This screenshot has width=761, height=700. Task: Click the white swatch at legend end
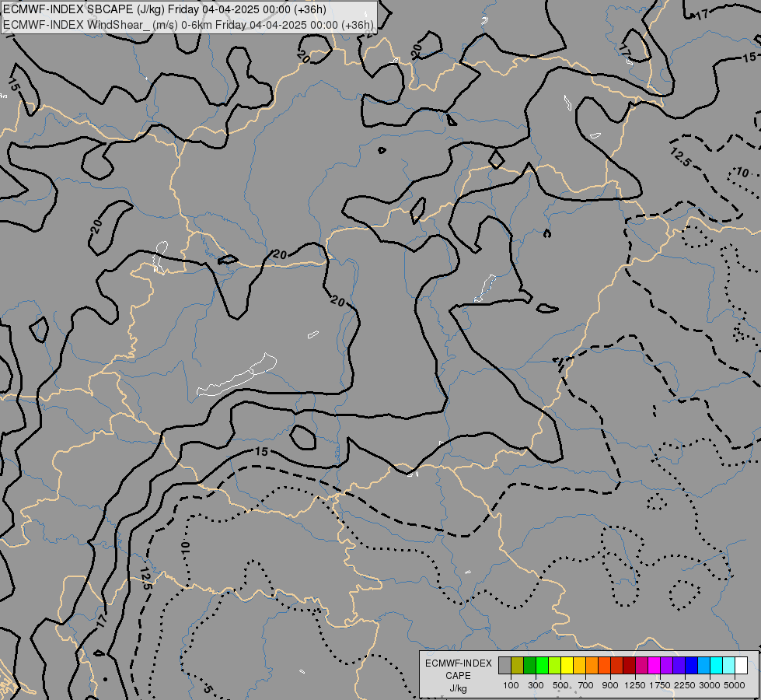742,666
